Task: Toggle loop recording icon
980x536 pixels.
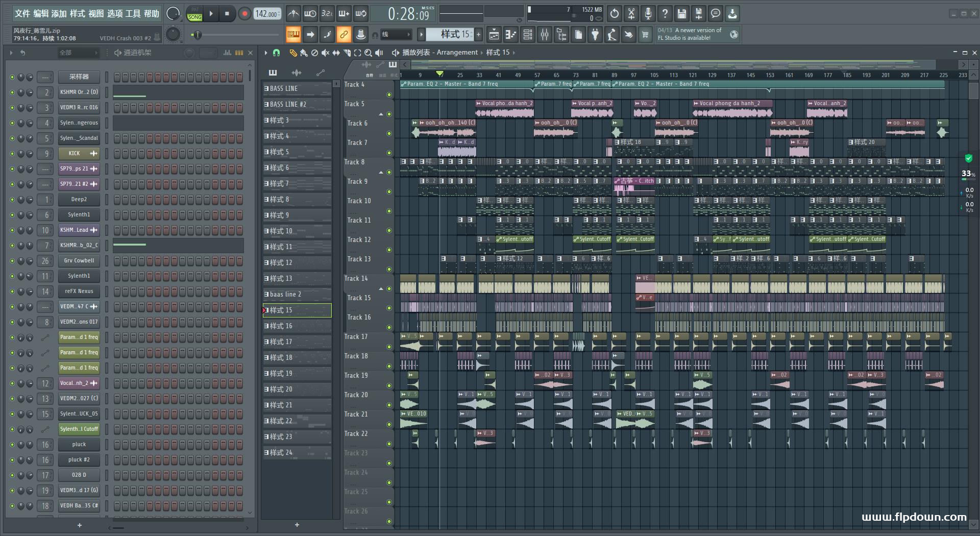Action: pyautogui.click(x=360, y=14)
